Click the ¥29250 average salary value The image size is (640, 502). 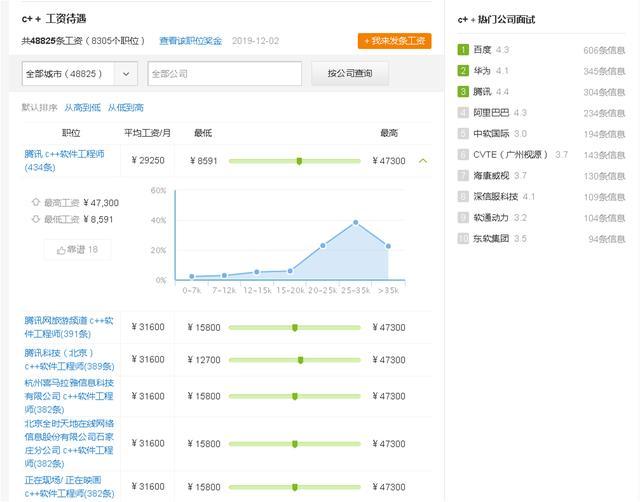click(x=148, y=160)
